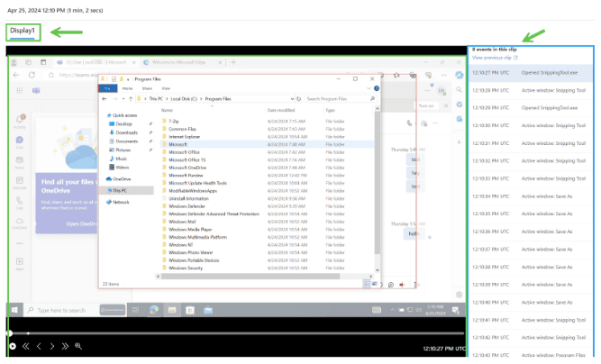Jump to the 12:10:37 Save As event

530,249
